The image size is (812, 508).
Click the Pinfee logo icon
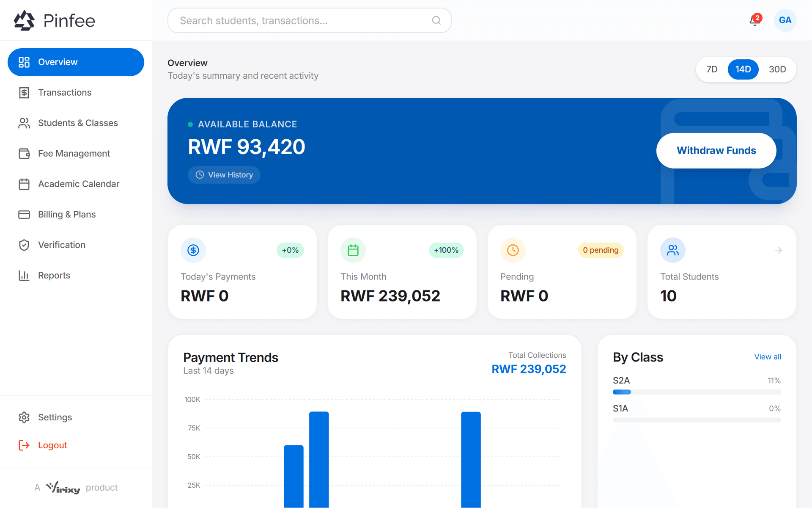point(24,20)
